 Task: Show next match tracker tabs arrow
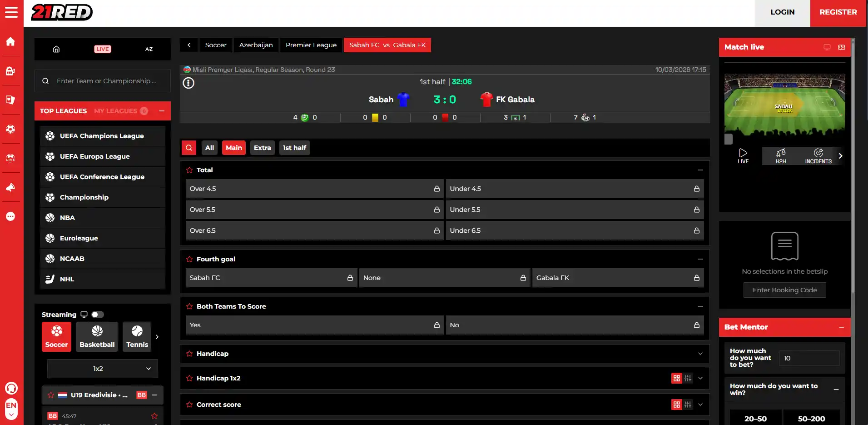pos(841,156)
